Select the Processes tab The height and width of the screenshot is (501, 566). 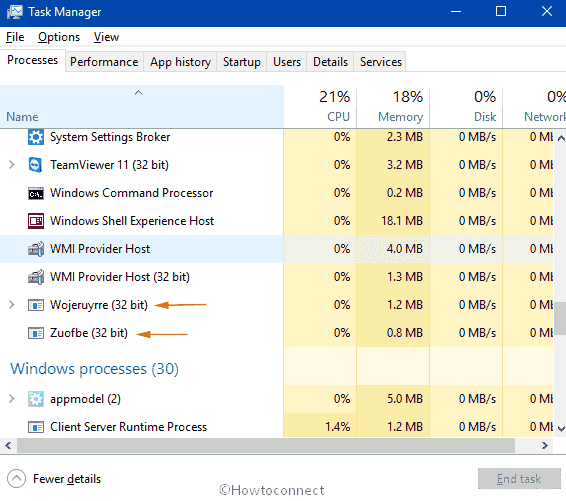pos(32,60)
